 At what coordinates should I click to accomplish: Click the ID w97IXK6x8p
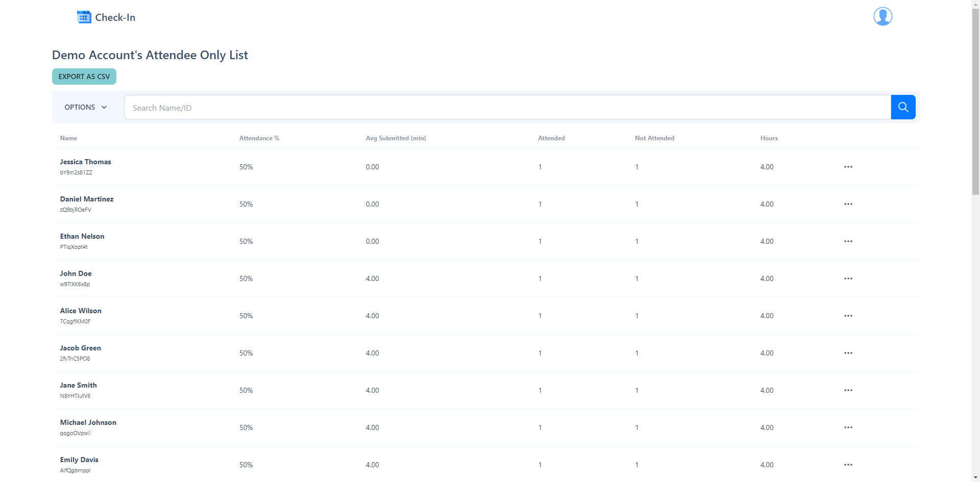click(75, 284)
